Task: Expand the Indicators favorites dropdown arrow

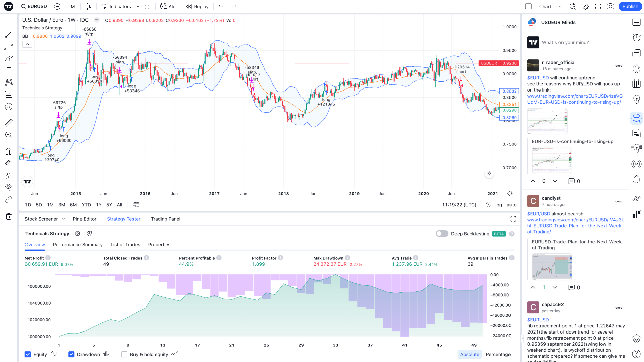Action: tap(138, 6)
